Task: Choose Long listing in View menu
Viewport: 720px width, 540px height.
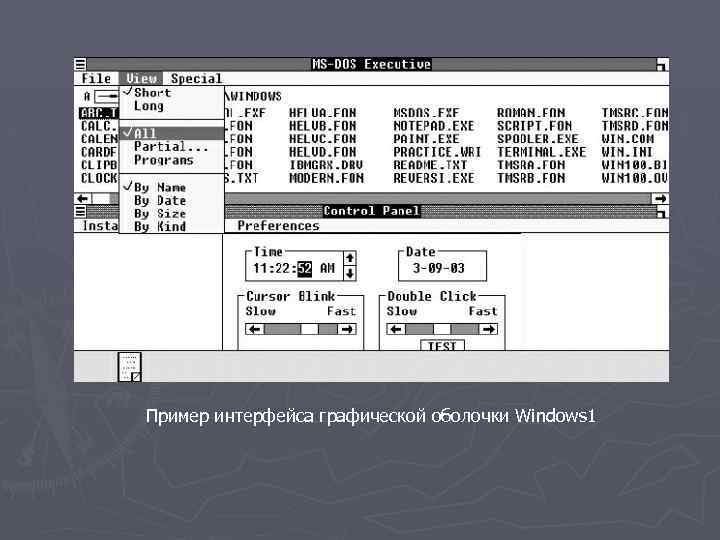Action: point(172,106)
